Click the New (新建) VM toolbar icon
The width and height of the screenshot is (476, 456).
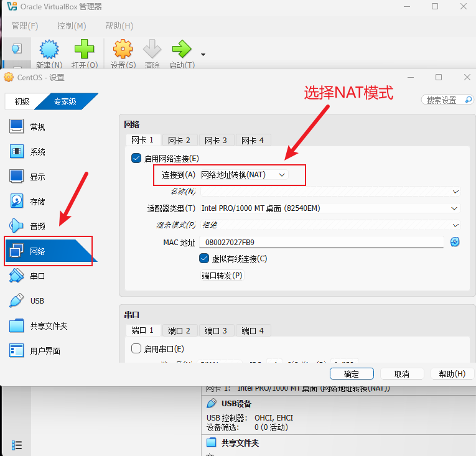point(49,49)
